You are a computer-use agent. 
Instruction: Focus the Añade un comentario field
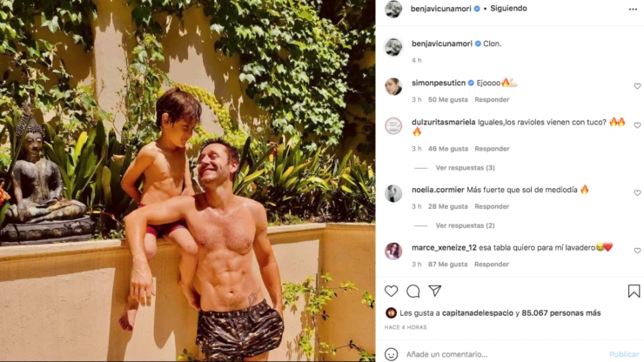(505, 354)
